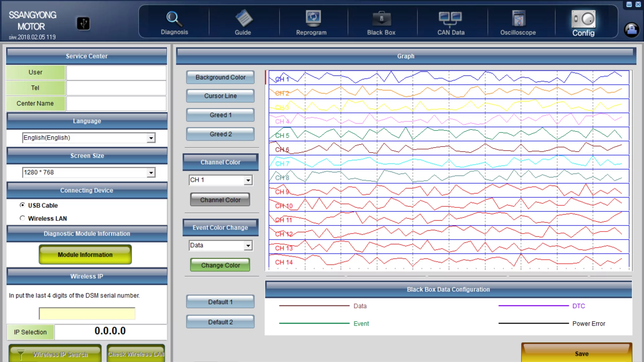Screen dimensions: 644x362
Task: Click the printer icon at top right
Action: [631, 30]
